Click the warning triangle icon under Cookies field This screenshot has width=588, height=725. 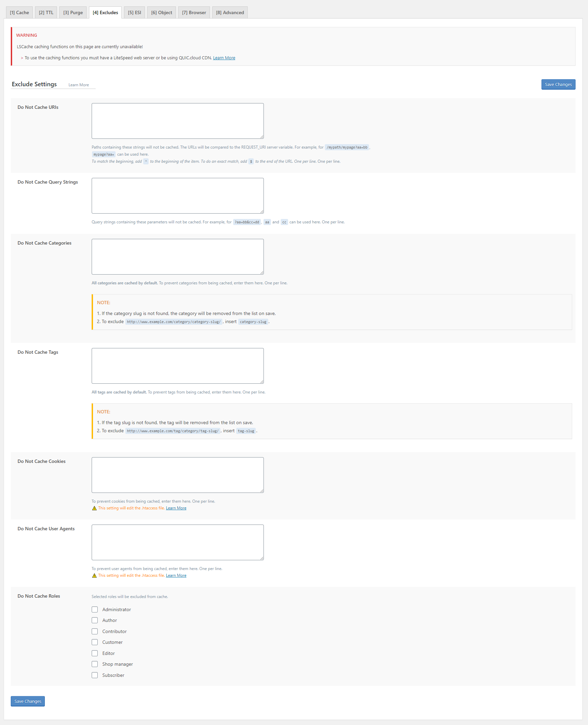(x=94, y=508)
